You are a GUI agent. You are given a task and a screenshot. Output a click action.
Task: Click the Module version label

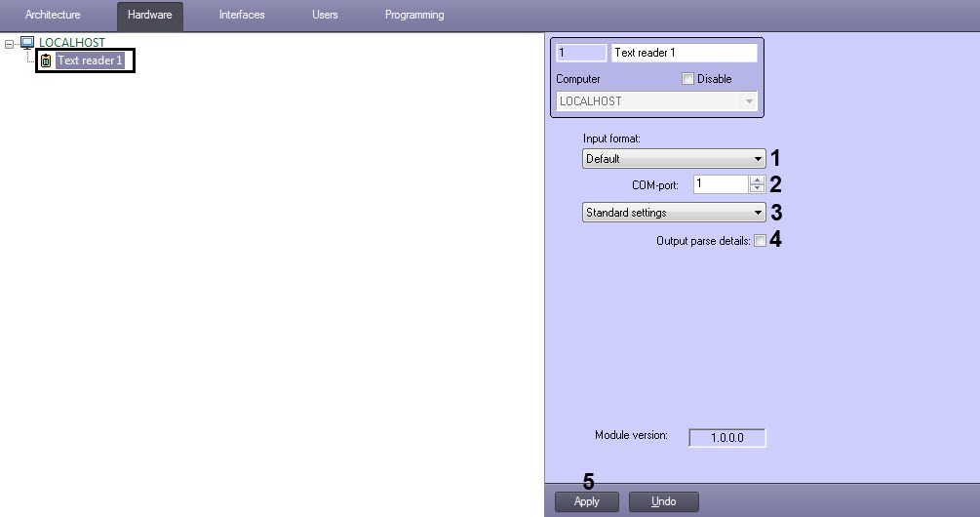(x=631, y=435)
